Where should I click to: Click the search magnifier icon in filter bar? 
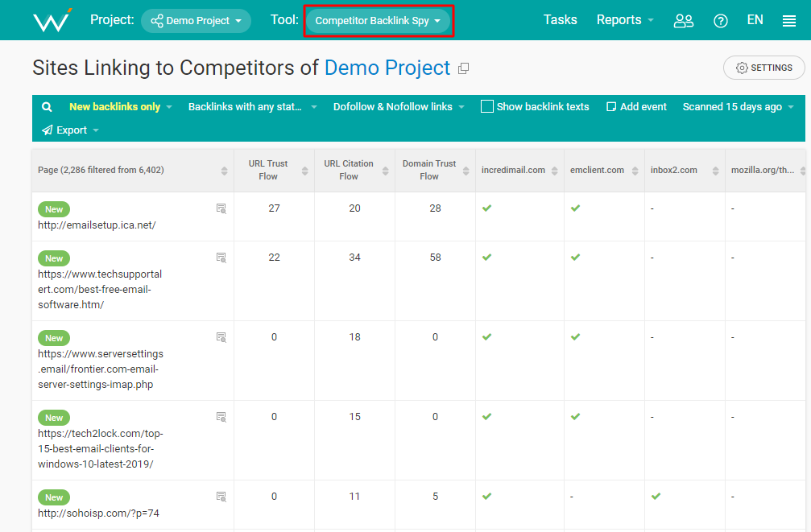tap(47, 106)
